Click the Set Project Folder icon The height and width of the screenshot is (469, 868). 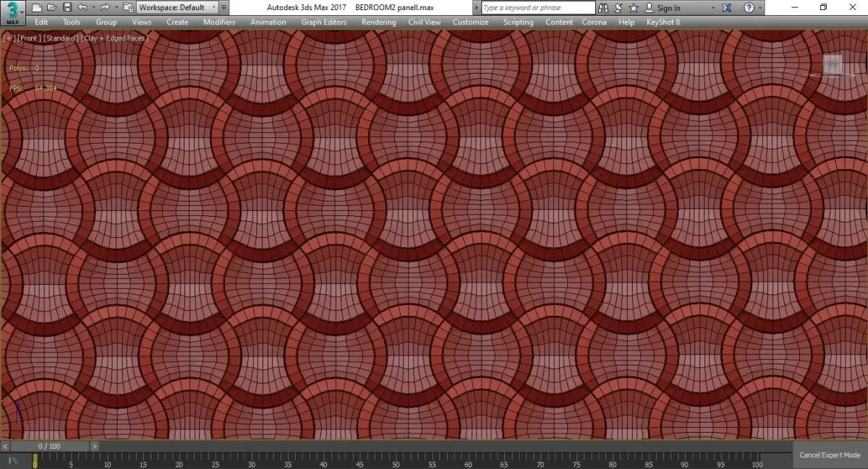coord(128,7)
